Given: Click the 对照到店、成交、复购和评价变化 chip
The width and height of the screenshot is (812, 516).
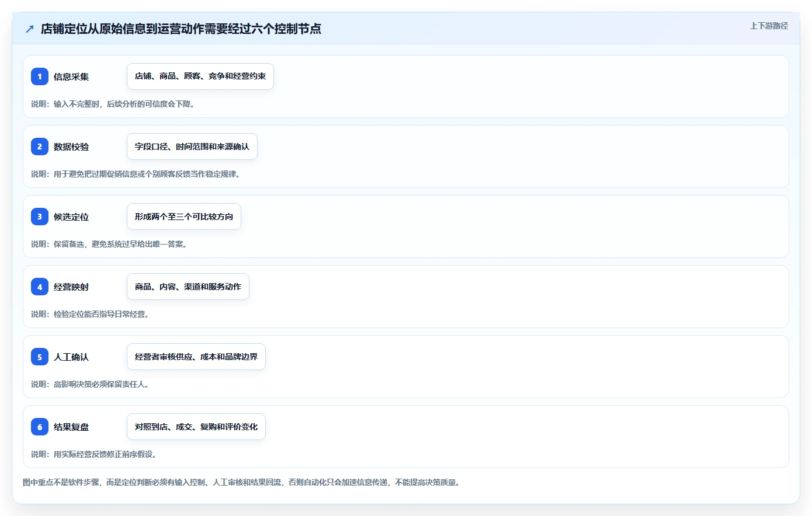Looking at the screenshot, I should click(x=196, y=427).
